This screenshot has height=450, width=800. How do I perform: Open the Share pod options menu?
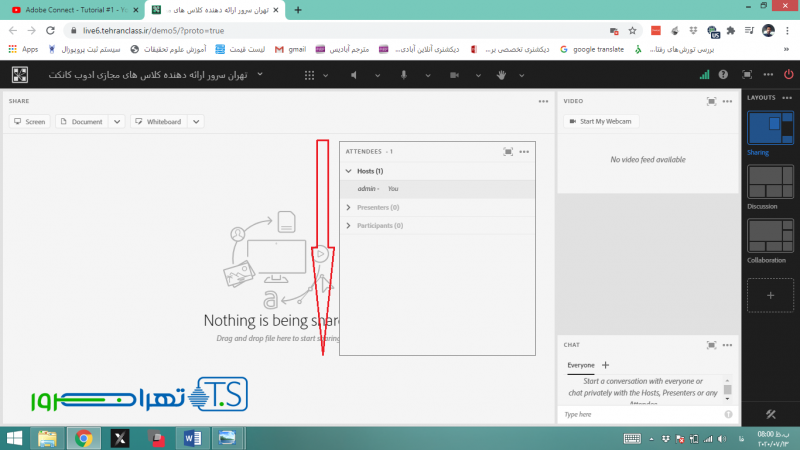[543, 101]
